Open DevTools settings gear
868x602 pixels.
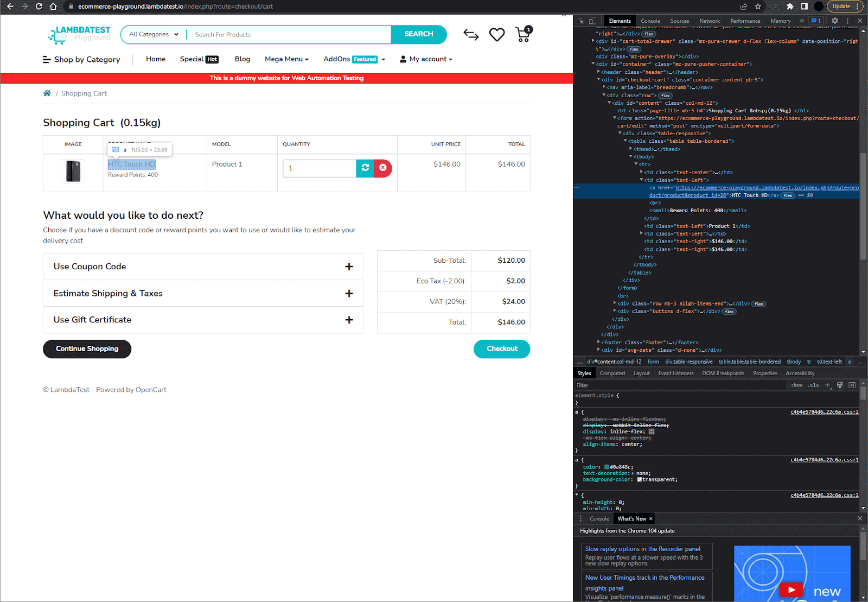click(835, 20)
